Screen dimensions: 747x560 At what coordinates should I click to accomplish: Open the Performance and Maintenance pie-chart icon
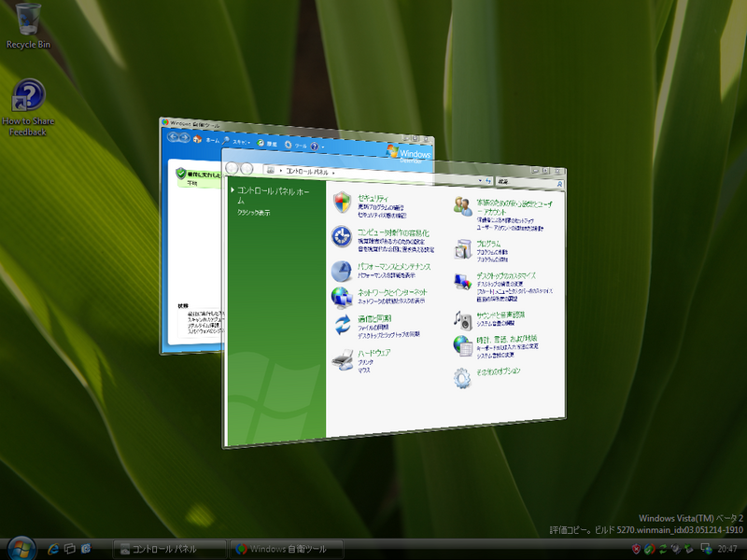341,271
